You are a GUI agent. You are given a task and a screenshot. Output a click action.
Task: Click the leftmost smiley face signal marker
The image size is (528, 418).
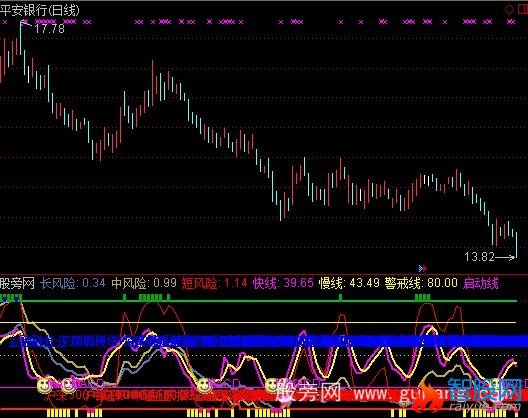[x=43, y=385]
